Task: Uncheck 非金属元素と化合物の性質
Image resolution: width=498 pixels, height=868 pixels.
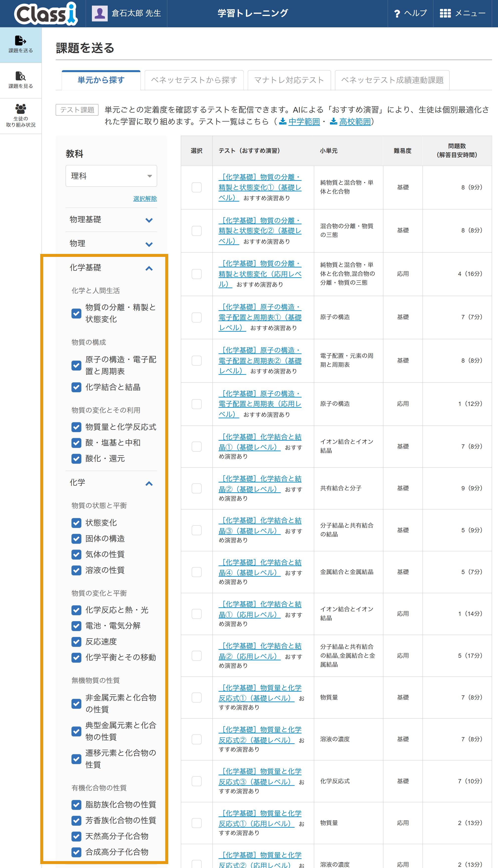Action: point(76,703)
